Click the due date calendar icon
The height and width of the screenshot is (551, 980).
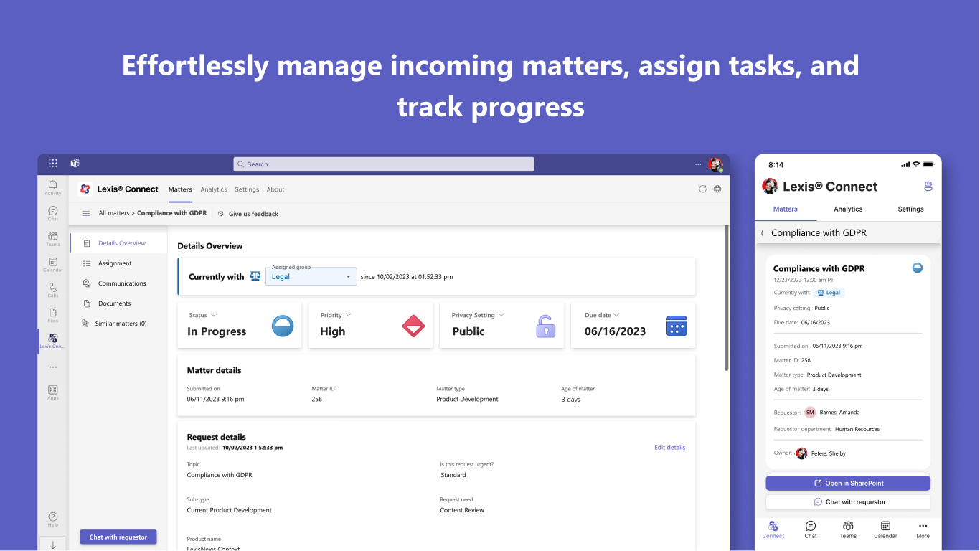pyautogui.click(x=677, y=326)
